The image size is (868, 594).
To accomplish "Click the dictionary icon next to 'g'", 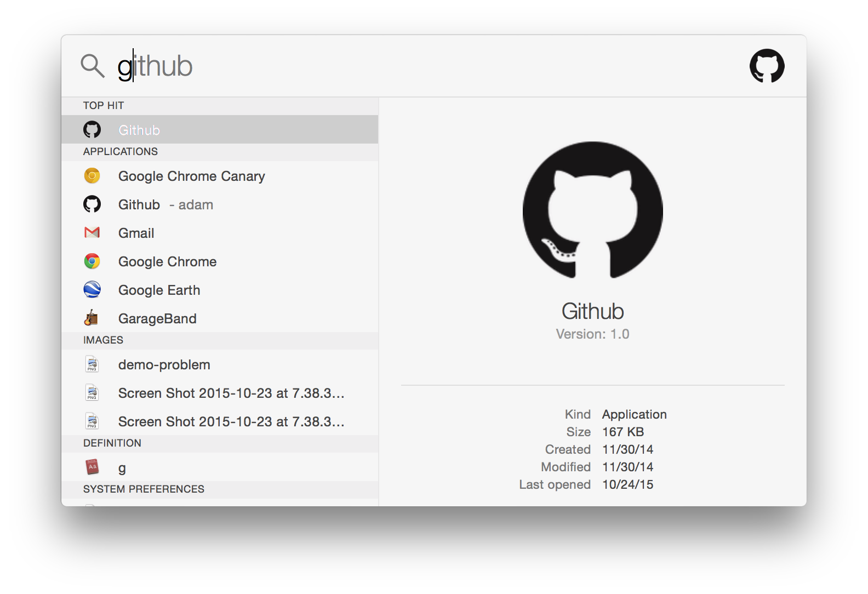I will click(92, 467).
